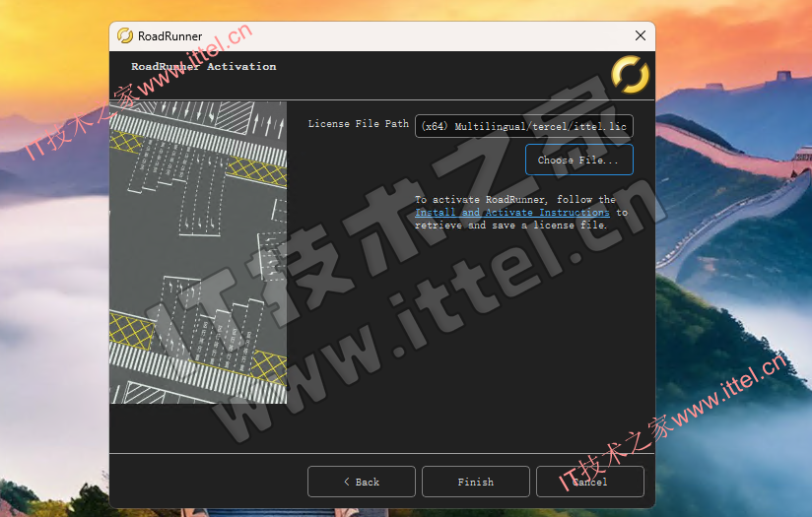The image size is (812, 517).
Task: Click the License File Path label
Action: [359, 124]
